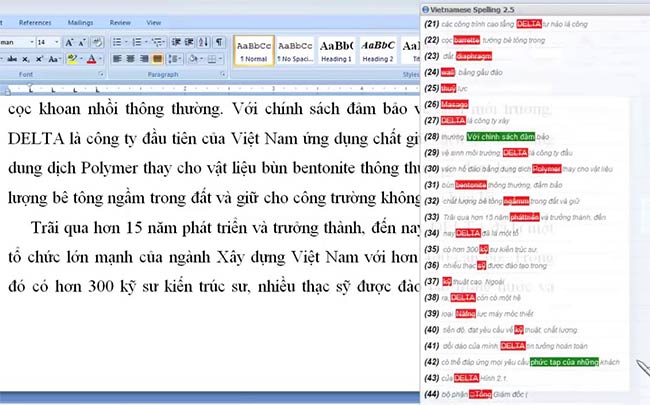Click the Grow Font icon

coord(69,42)
